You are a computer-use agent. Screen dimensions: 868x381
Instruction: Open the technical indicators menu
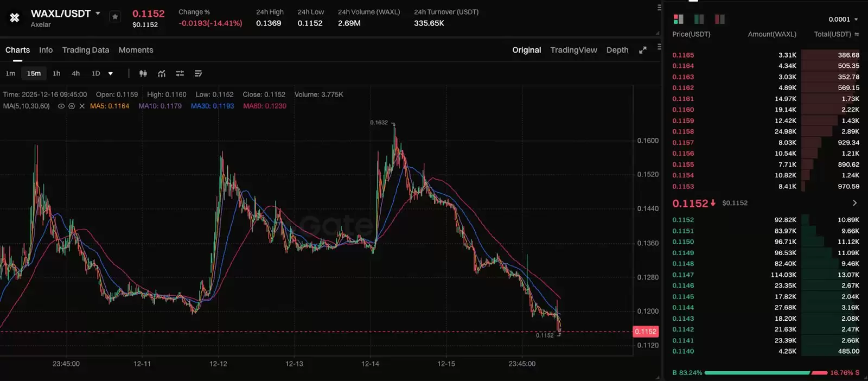coord(162,73)
